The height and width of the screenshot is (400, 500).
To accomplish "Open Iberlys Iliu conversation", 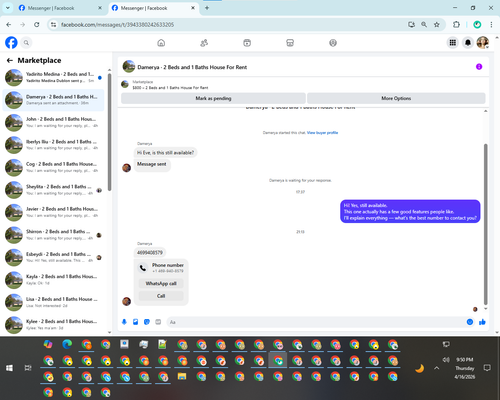I will [53, 145].
